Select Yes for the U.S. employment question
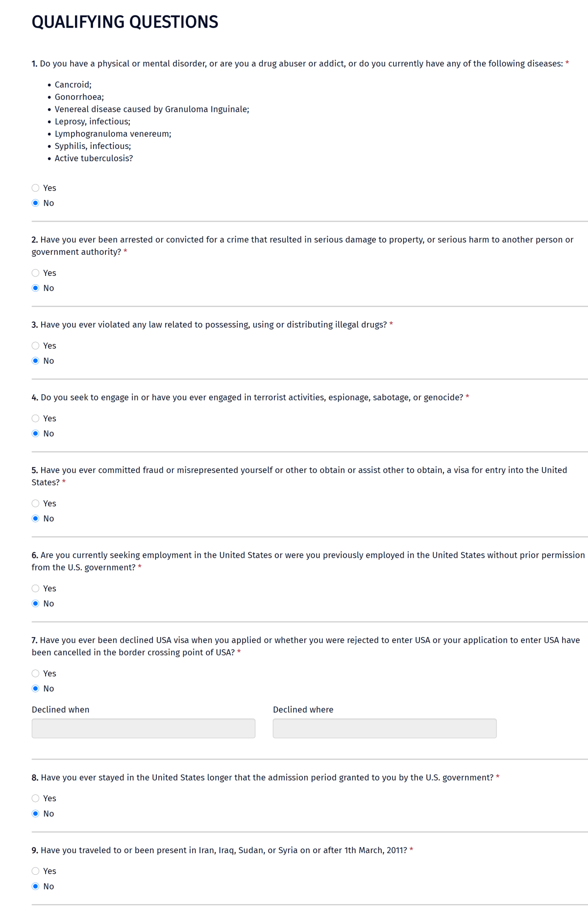The image size is (588, 912). [36, 588]
